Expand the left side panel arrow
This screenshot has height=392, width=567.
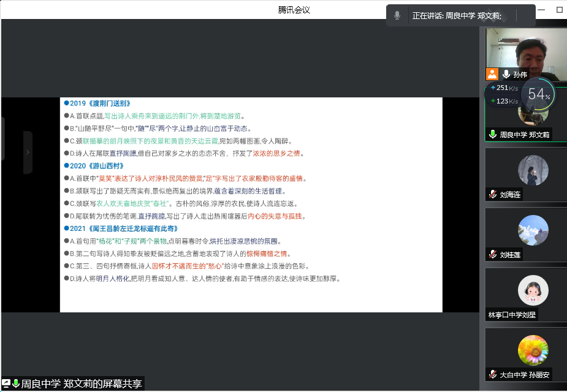pyautogui.click(x=28, y=152)
